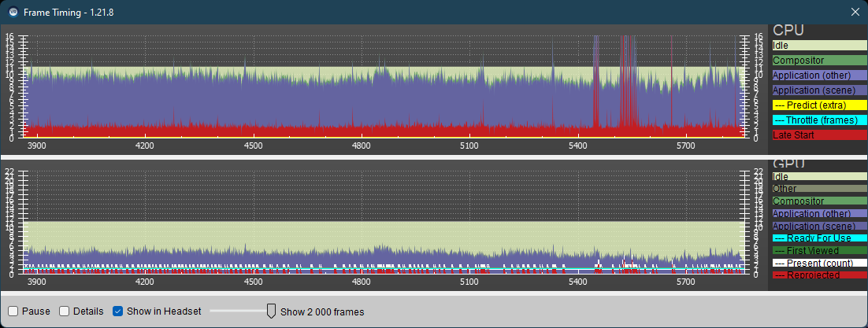Click the Present (count) legend entry
This screenshot has height=328, width=868.
(819, 263)
